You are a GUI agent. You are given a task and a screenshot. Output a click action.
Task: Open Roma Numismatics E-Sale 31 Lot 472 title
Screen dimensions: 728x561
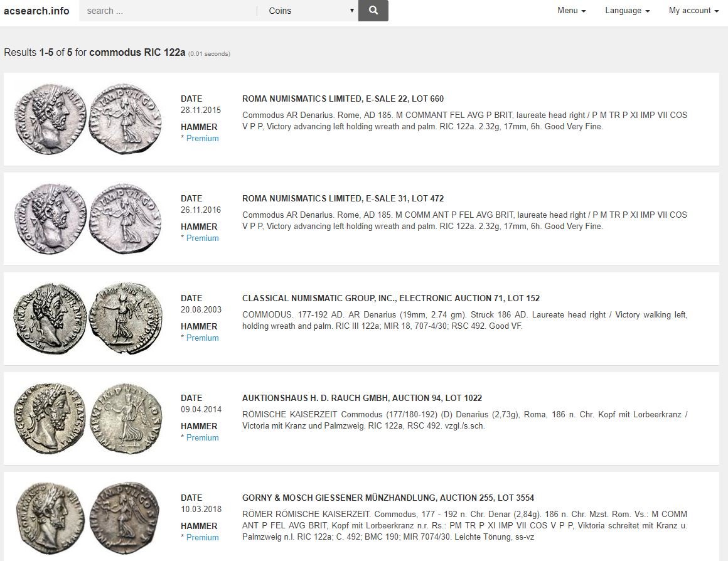point(343,198)
